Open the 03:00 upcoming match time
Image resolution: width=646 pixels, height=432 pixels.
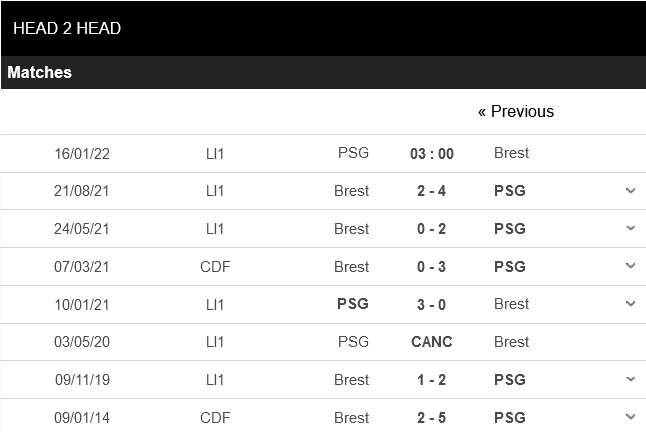click(x=432, y=153)
